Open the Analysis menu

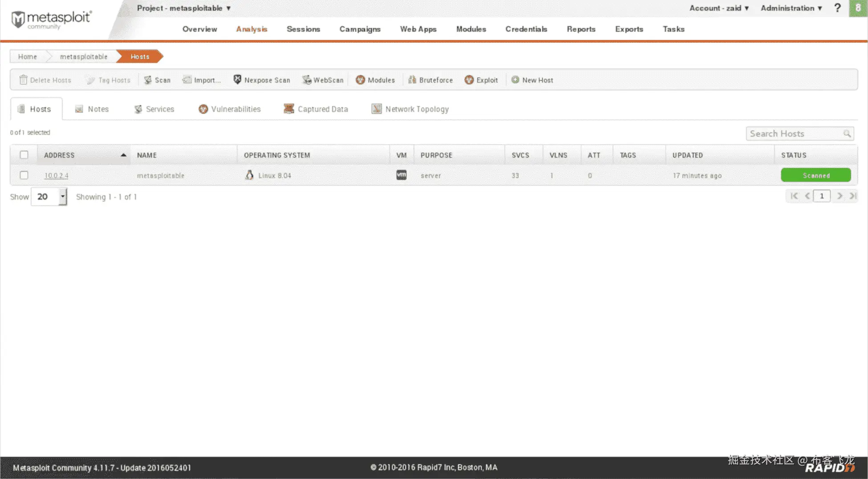point(251,29)
